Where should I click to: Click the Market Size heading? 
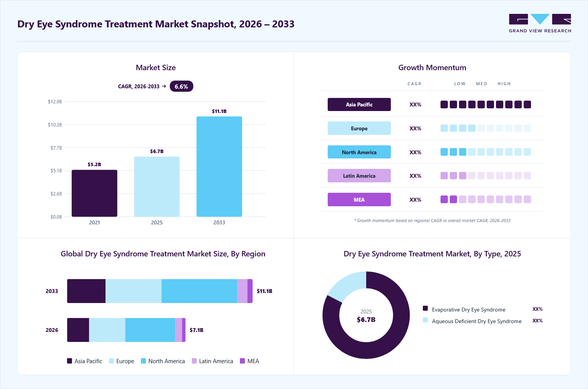(156, 67)
